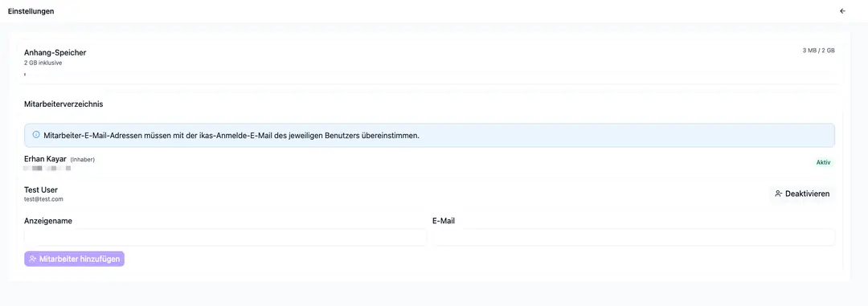The image size is (868, 306).
Task: Click the 3 MB / 2 GB usage text
Action: (x=818, y=51)
